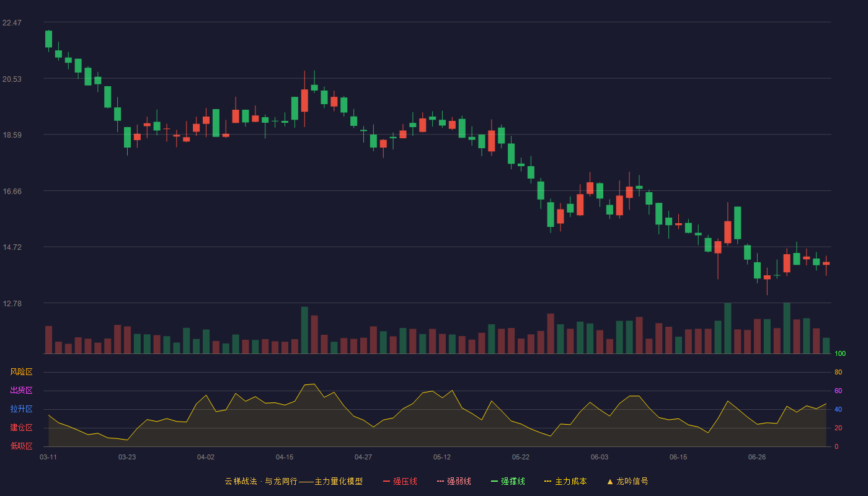
Task: Click the 龙吟信号 triangle legend icon
Action: tap(610, 481)
